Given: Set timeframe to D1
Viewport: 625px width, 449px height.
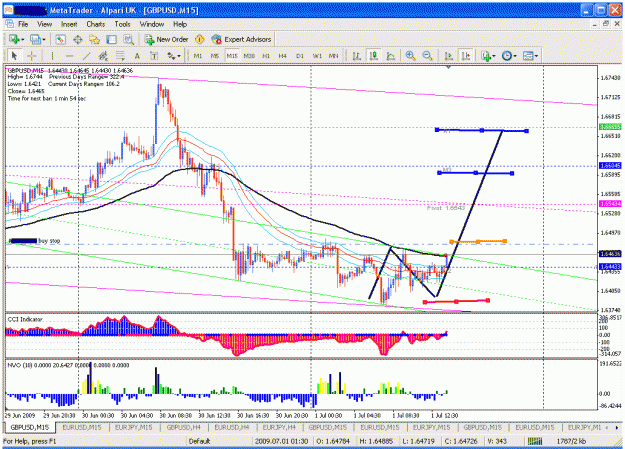Looking at the screenshot, I should click(300, 56).
